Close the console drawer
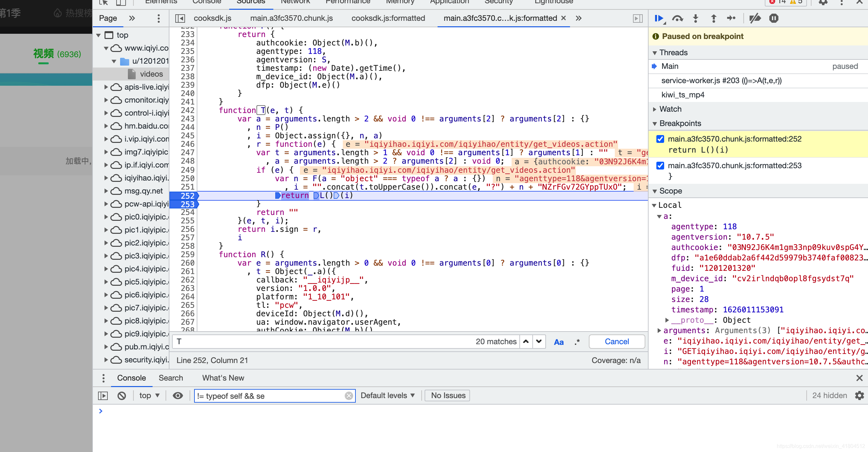This screenshot has height=452, width=868. point(859,378)
